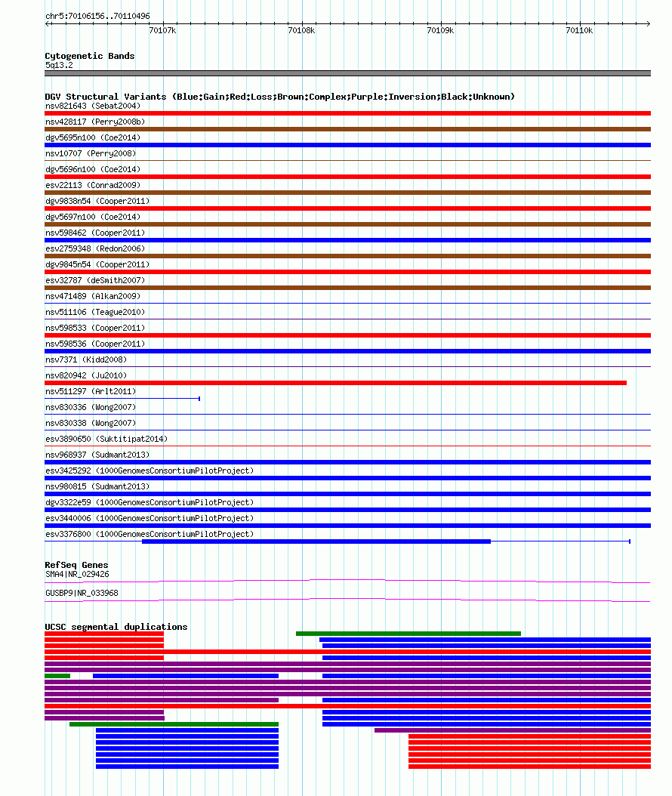
Task: Open variant nsv511106 (Teague2010)
Action: (95, 312)
